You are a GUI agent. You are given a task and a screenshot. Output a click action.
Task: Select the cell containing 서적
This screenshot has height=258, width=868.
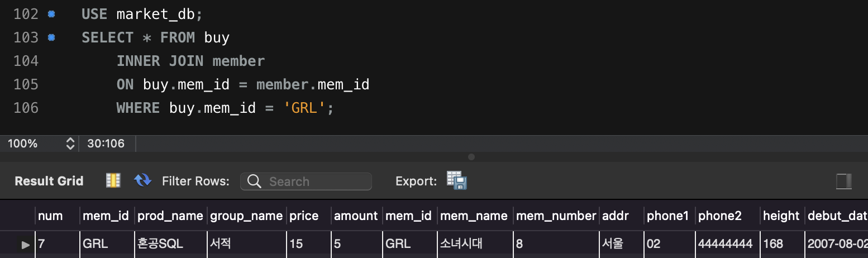246,244
